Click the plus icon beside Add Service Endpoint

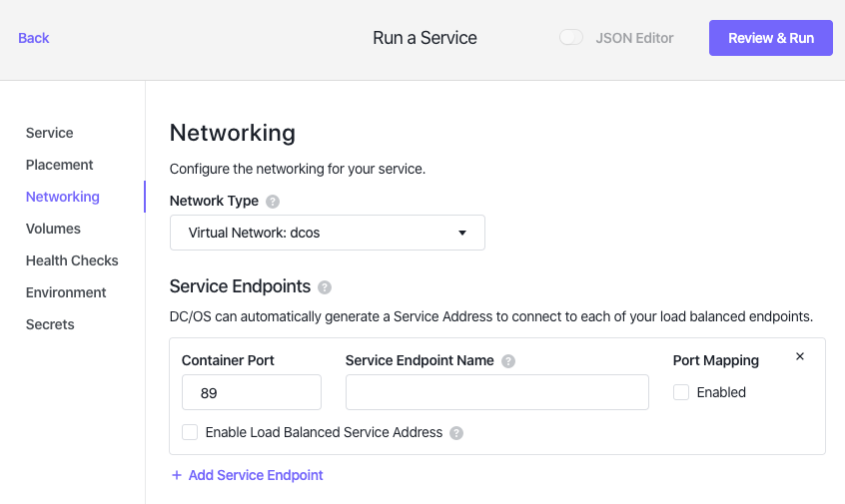click(x=176, y=475)
